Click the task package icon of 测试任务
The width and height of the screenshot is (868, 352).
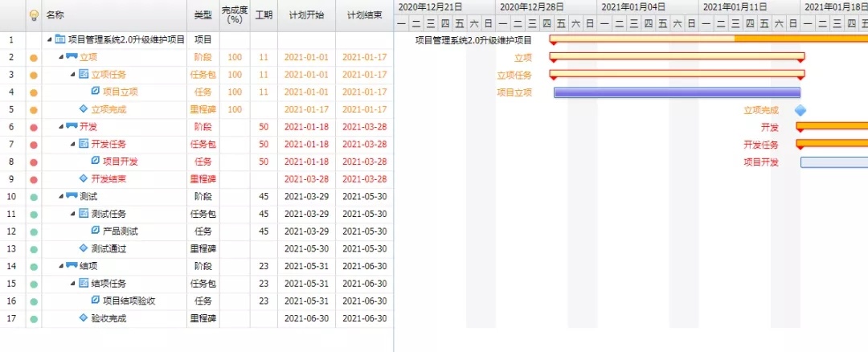pos(84,214)
